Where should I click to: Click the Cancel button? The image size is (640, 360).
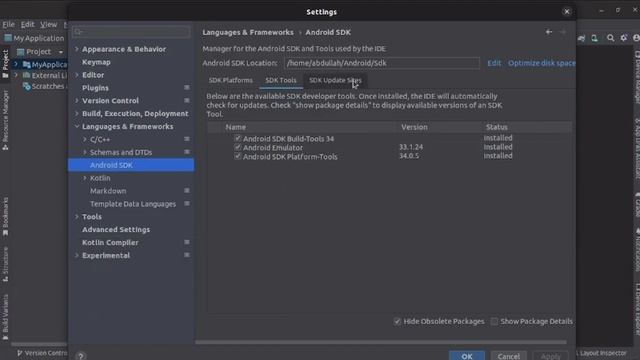[x=509, y=356]
